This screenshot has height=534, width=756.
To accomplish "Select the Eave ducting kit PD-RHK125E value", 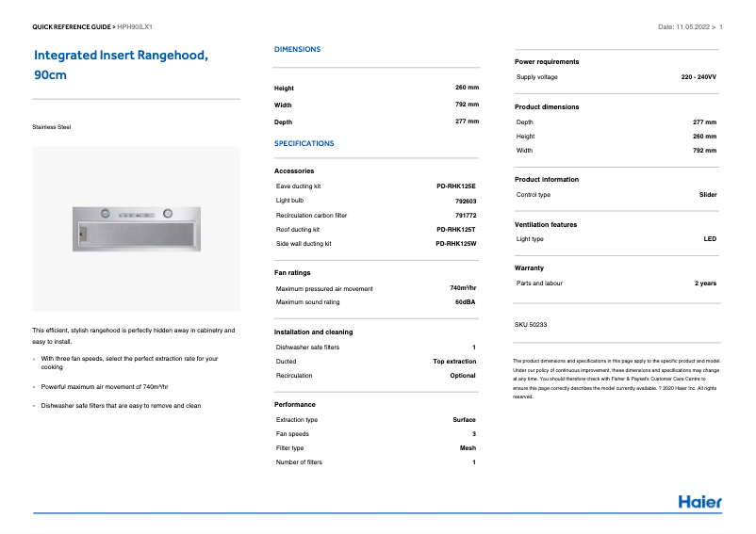I will 455,186.
